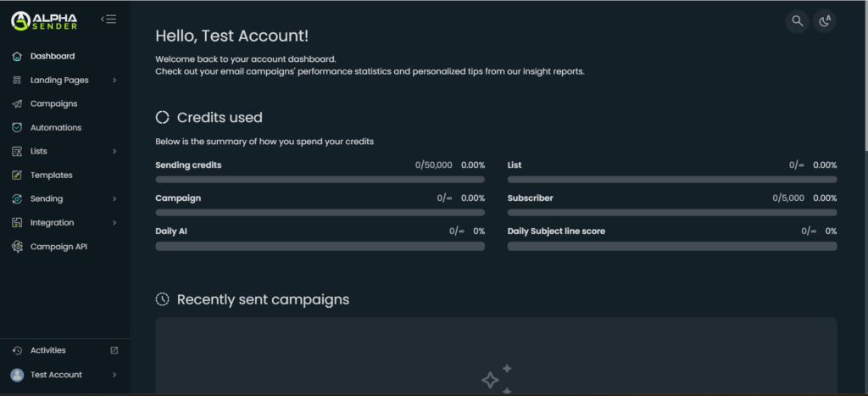Click 'Welcome back to your account dashboard.' text
The width and height of the screenshot is (868, 396).
[246, 59]
